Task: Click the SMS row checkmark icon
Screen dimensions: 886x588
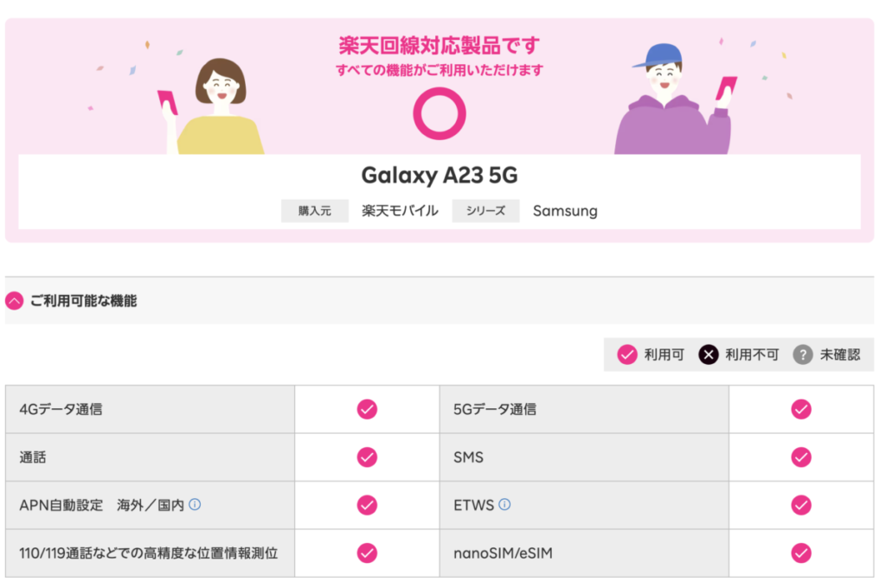Action: [801, 457]
